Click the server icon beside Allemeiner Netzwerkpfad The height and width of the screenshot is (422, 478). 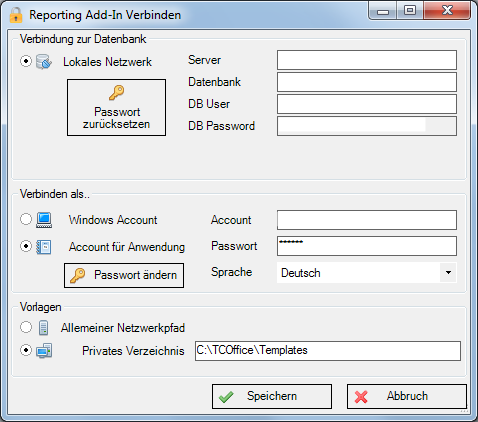[44, 328]
